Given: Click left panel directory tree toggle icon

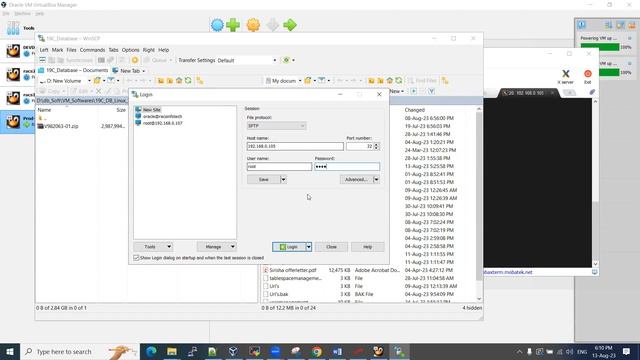Looking at the screenshot, I should [x=200, y=81].
